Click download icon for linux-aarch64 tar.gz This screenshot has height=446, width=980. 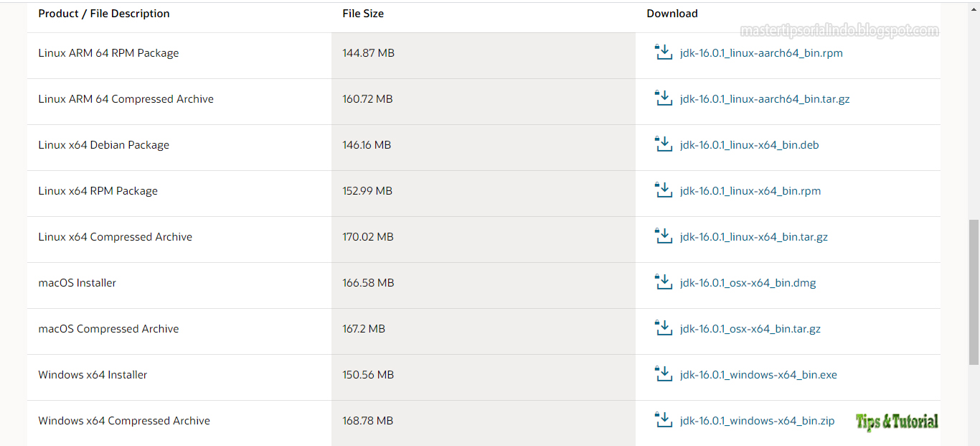click(x=664, y=98)
